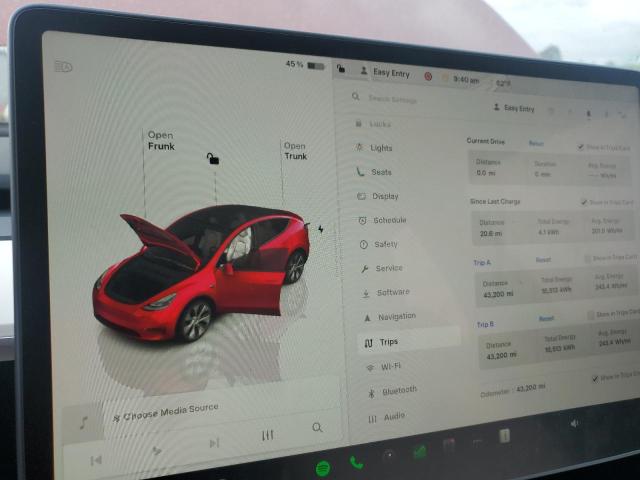This screenshot has width=640, height=480.
Task: Go to Software settings section
Action: [391, 292]
